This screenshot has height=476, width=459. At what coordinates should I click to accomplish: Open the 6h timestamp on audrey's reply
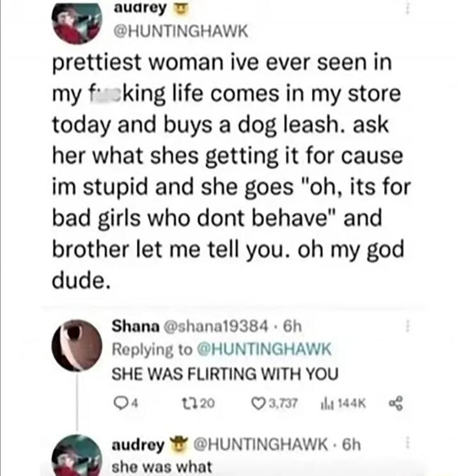[352, 445]
